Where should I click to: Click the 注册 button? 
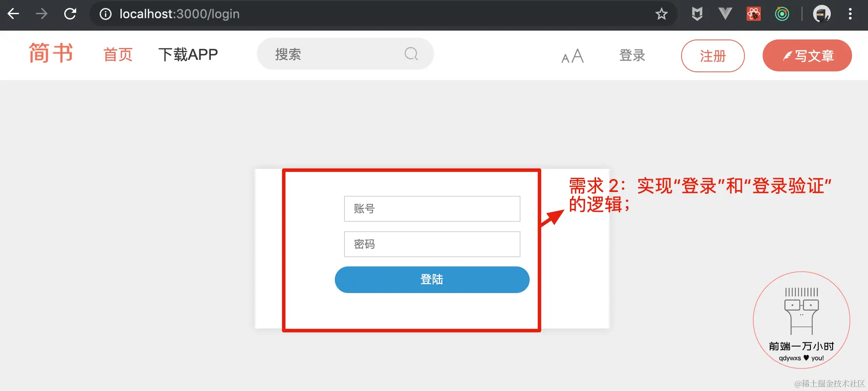click(713, 56)
